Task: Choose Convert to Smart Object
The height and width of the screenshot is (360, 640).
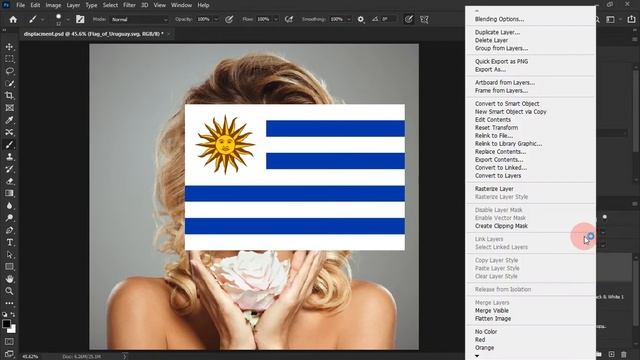Action: [x=507, y=104]
